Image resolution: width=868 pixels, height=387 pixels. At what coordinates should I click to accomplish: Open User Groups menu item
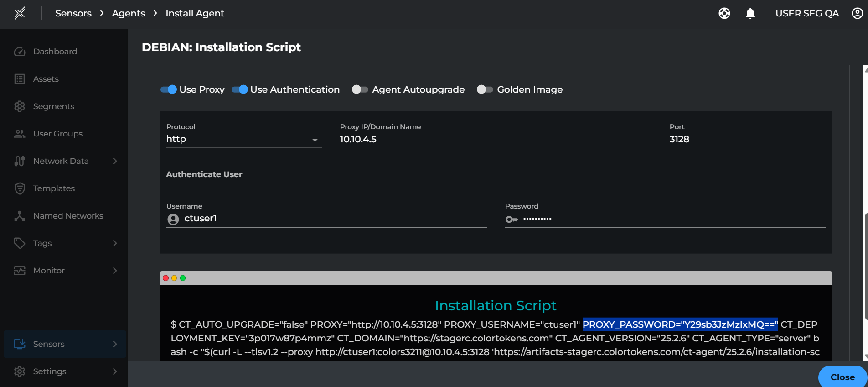(57, 134)
